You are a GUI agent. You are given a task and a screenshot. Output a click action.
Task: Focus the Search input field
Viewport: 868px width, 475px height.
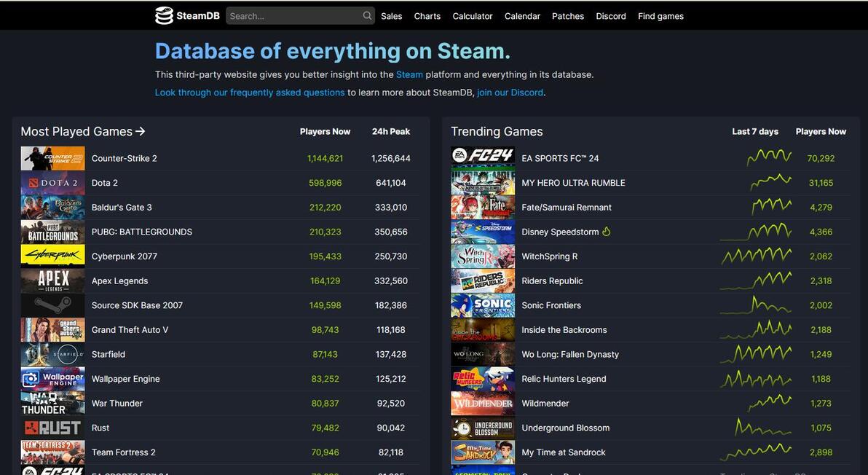[300, 16]
